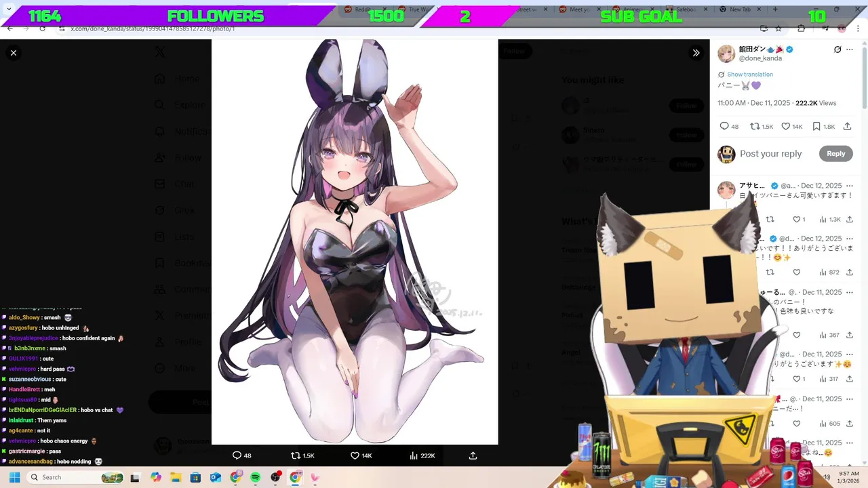The height and width of the screenshot is (488, 868).
Task: Open Copilot from taskbar
Action: [x=156, y=477]
